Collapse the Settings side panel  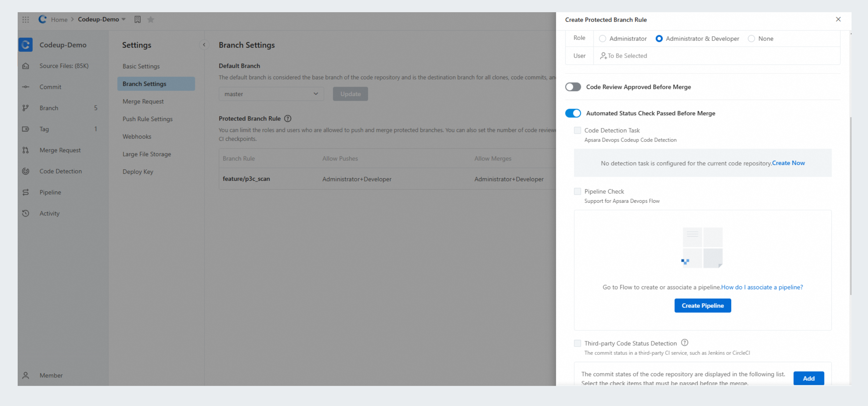(x=204, y=45)
